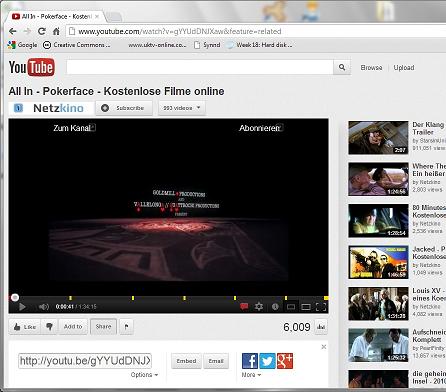Play the video with the play icon

click(22, 307)
